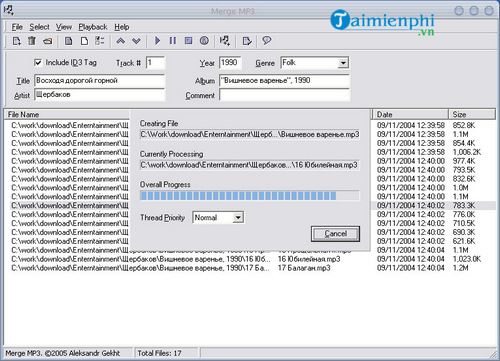
Task: Click the empty Comment field
Action: pyautogui.click(x=284, y=95)
